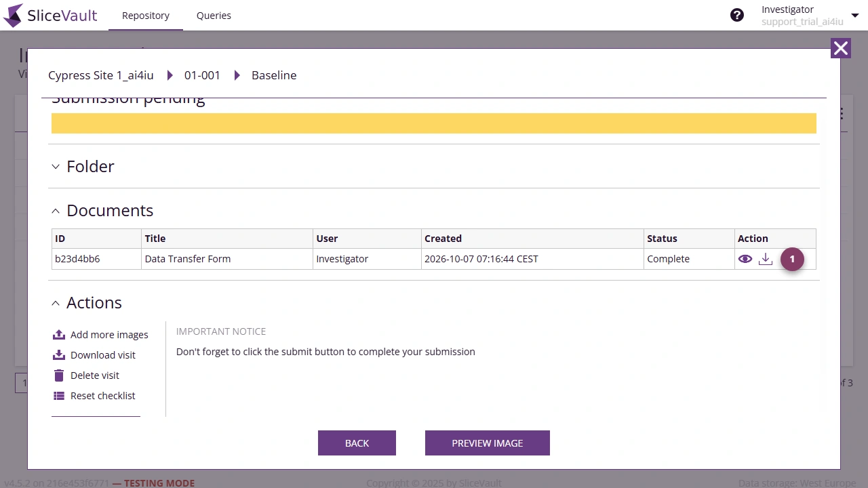This screenshot has width=868, height=488.
Task: Click the Complete status cell
Action: pos(689,259)
